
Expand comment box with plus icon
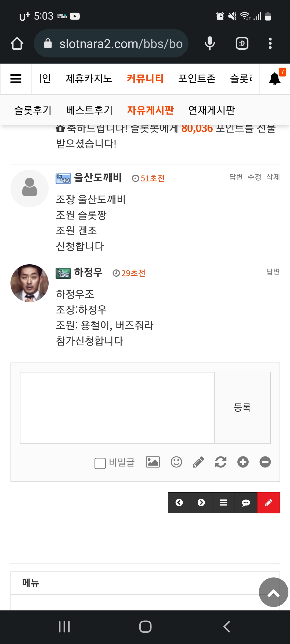(x=243, y=462)
